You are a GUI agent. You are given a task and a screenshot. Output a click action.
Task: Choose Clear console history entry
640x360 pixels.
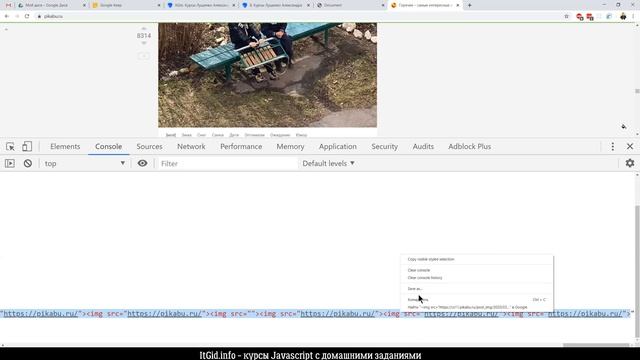477,278
